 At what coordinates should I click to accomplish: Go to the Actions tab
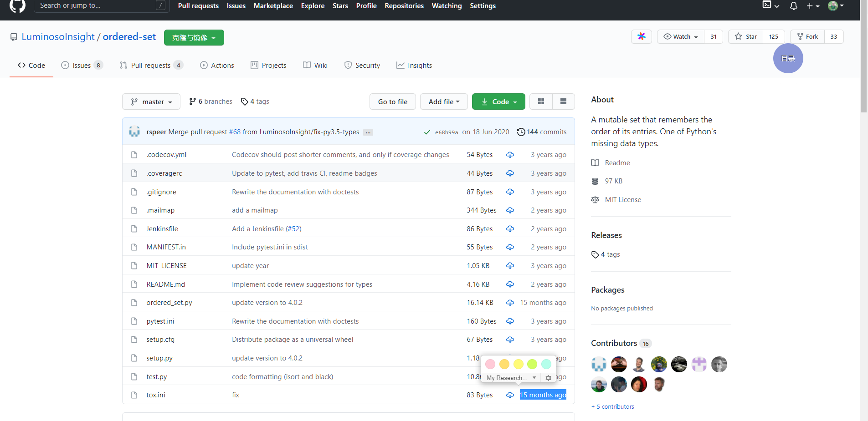[217, 66]
